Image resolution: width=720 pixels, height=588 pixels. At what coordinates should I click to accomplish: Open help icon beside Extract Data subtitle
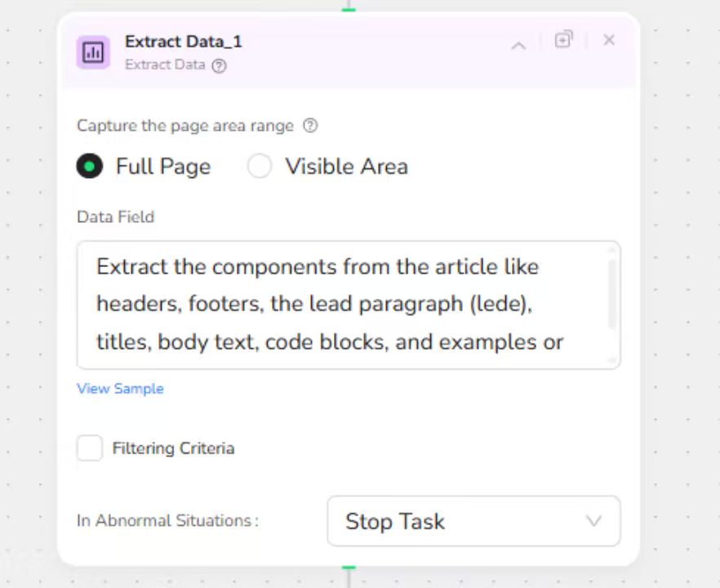[219, 66]
